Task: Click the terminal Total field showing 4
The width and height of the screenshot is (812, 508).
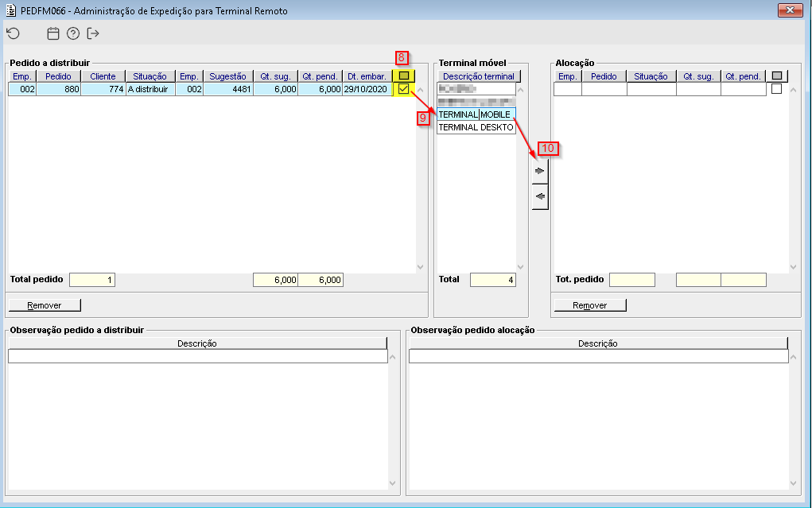Action: 492,280
